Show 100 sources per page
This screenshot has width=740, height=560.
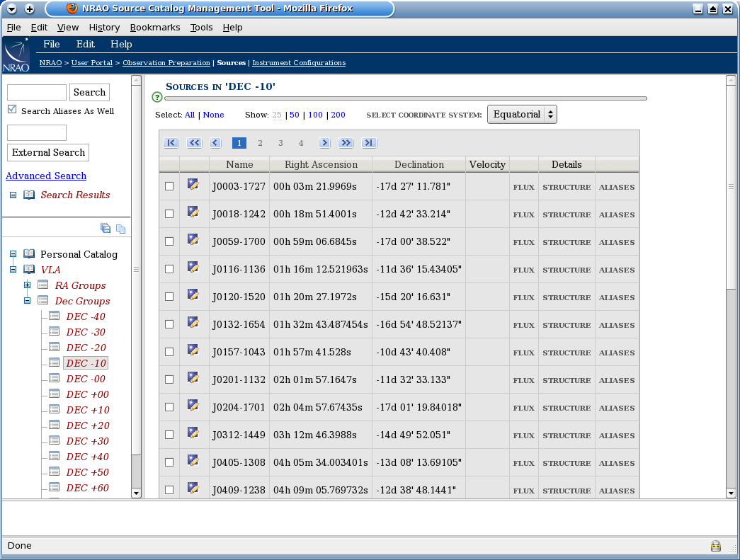click(x=314, y=114)
